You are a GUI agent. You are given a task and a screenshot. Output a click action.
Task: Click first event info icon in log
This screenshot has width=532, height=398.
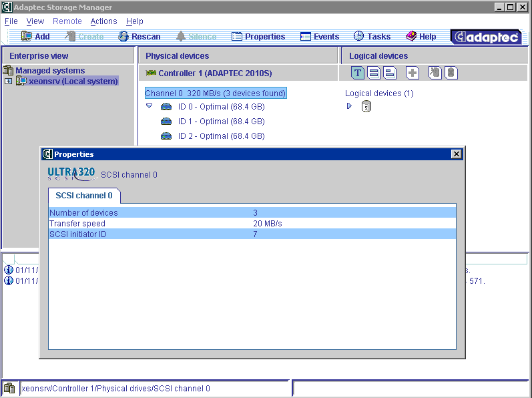click(9, 270)
